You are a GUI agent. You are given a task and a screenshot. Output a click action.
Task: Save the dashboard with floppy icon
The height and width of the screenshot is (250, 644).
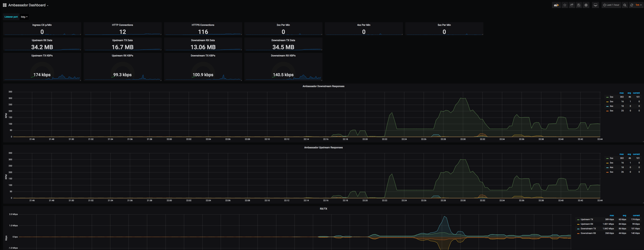click(x=579, y=5)
